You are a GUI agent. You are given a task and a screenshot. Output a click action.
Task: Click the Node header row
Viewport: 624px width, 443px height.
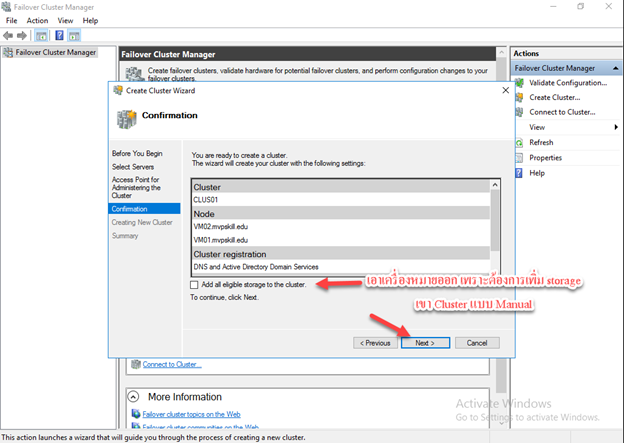pos(341,214)
